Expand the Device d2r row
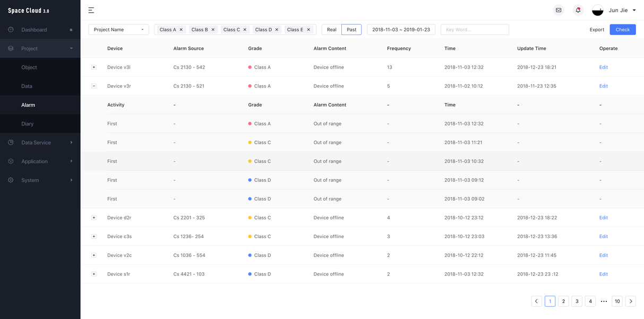Image resolution: width=644 pixels, height=319 pixels. click(x=94, y=217)
